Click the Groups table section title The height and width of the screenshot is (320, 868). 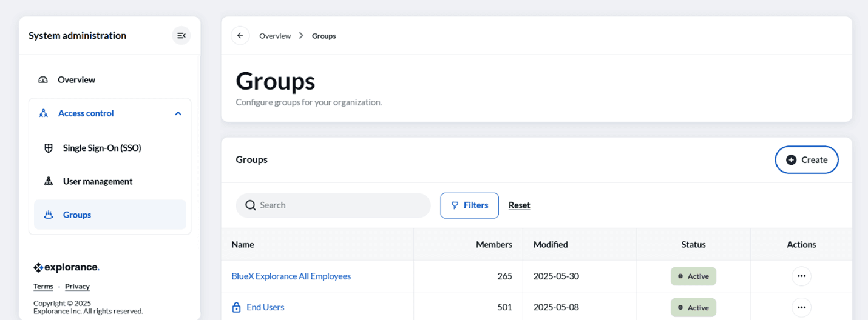[252, 160]
